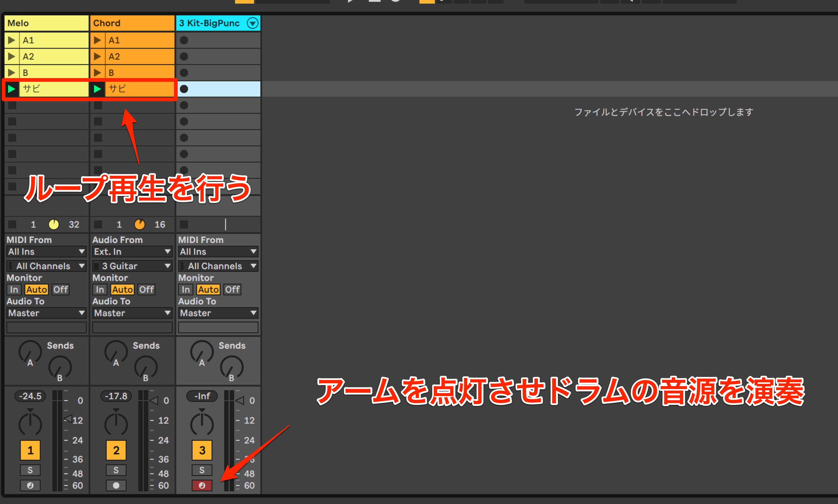
Task: Set Melo monitor to In
Action: [14, 290]
